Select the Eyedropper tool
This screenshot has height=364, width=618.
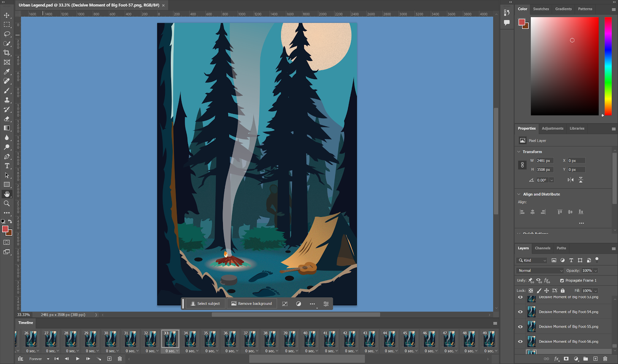pyautogui.click(x=7, y=72)
